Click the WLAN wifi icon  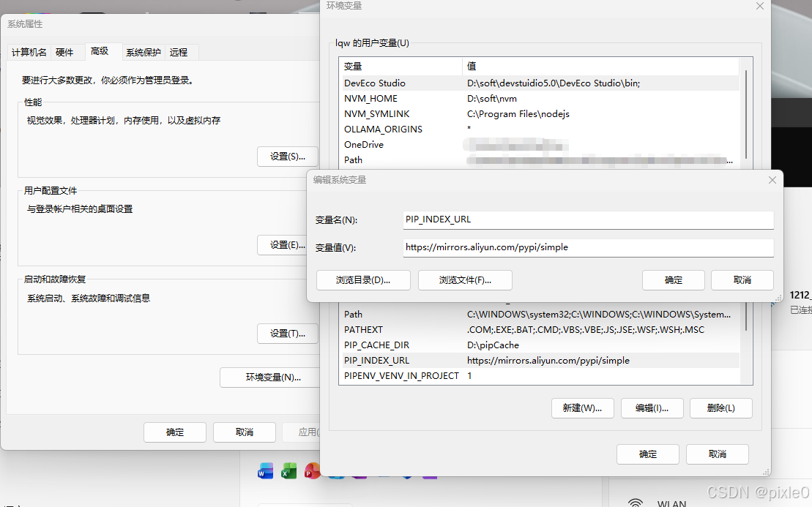click(x=636, y=503)
